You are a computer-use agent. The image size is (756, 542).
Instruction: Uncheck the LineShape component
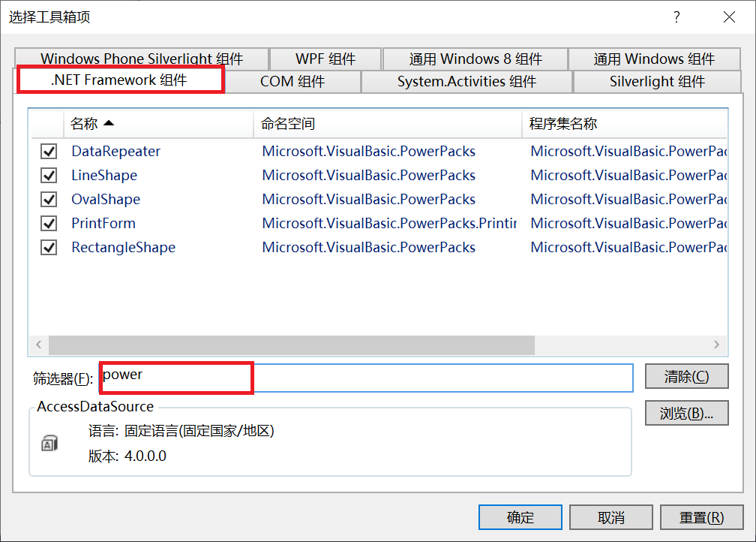tap(48, 175)
